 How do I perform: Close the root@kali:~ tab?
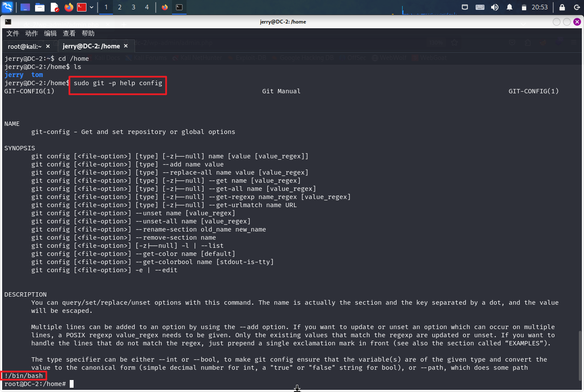(48, 46)
